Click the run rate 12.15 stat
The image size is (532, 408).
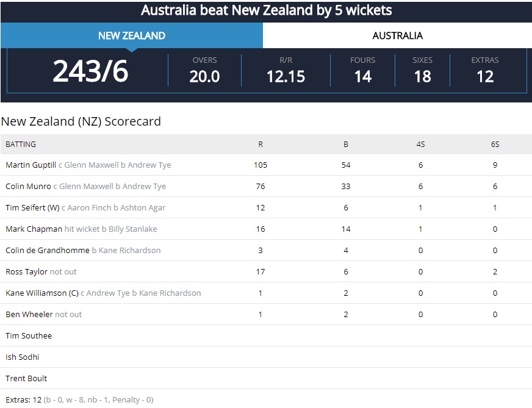(x=286, y=76)
